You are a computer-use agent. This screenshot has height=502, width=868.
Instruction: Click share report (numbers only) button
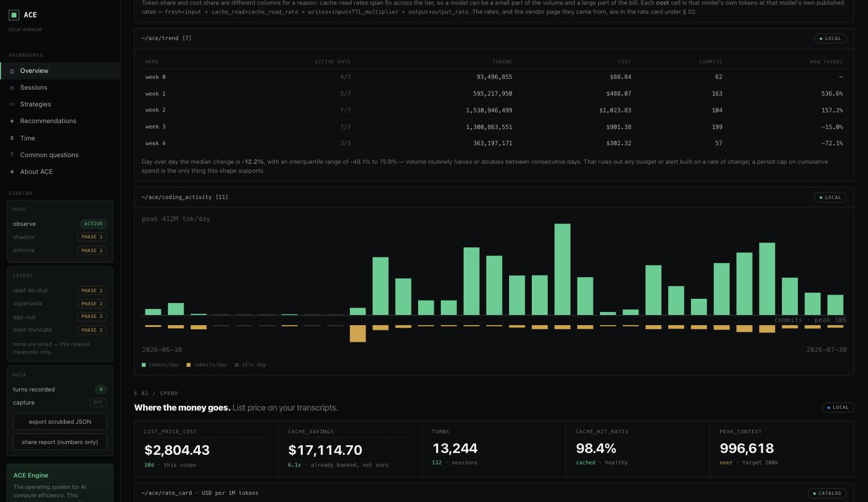pos(60,442)
